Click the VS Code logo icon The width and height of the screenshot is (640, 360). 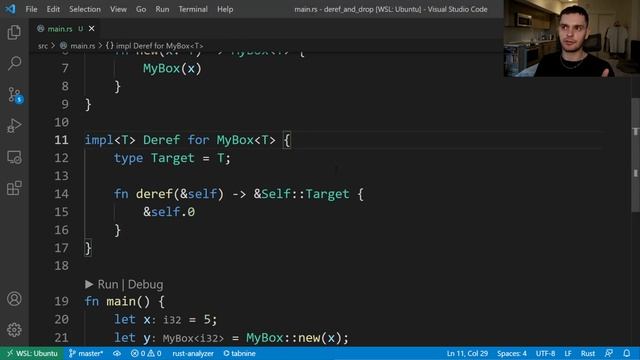tap(10, 9)
